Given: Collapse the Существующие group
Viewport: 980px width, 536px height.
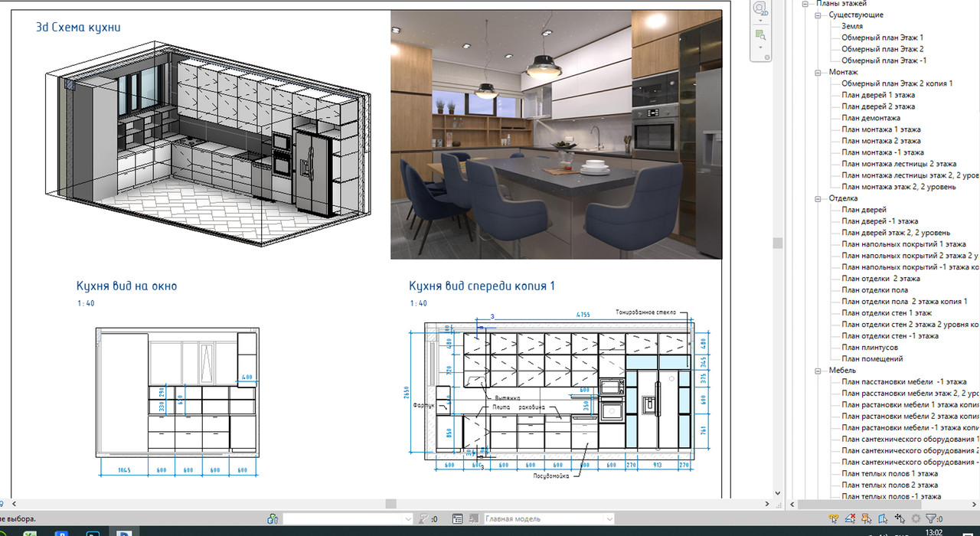Looking at the screenshot, I should pyautogui.click(x=818, y=15).
